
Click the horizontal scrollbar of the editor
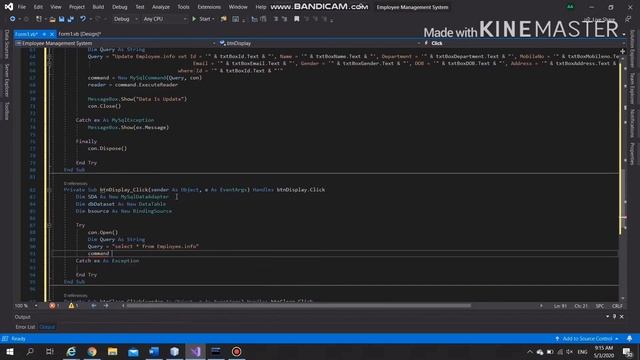(x=298, y=306)
